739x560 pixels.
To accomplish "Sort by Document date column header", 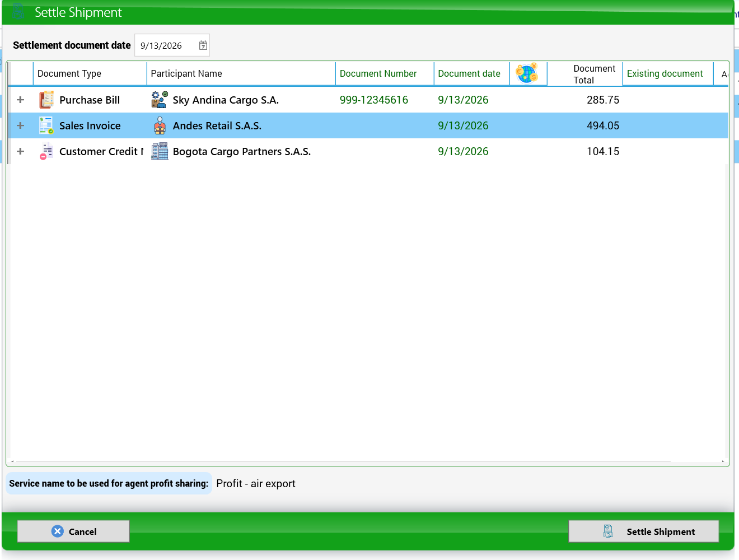I will (471, 73).
